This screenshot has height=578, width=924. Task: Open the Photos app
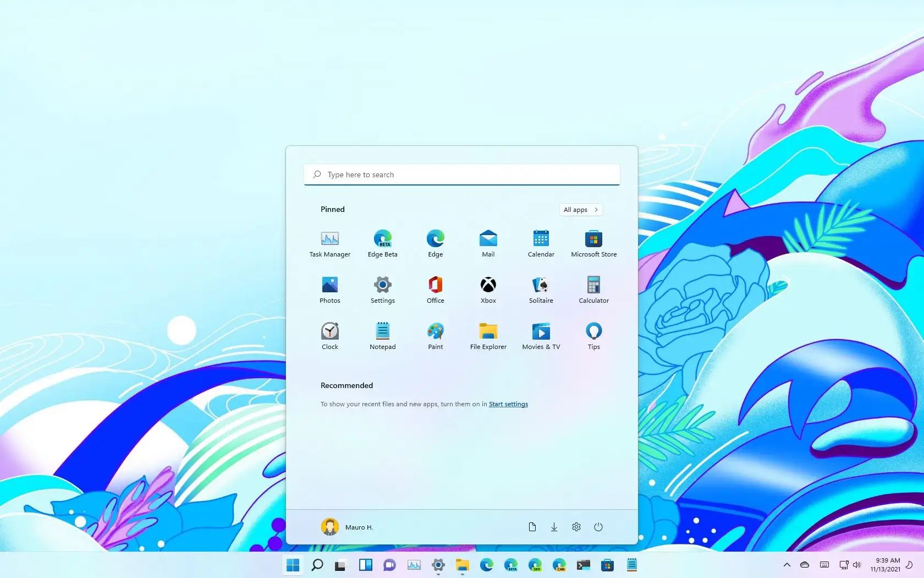(329, 291)
